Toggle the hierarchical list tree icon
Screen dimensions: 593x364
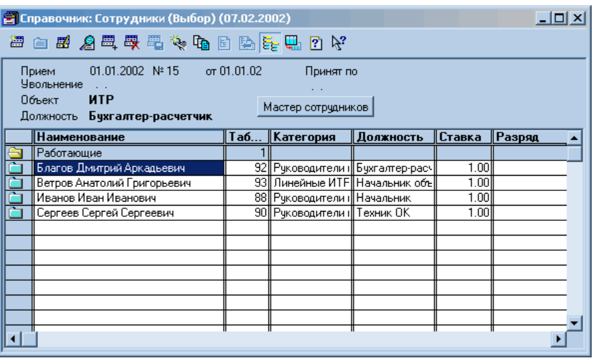270,43
